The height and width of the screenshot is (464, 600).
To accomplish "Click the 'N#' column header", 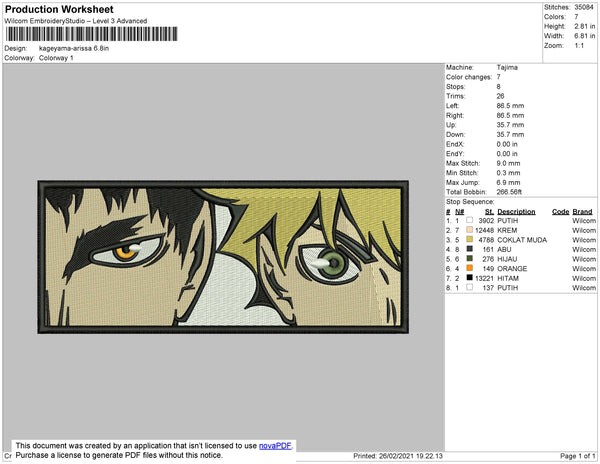I will (x=460, y=212).
